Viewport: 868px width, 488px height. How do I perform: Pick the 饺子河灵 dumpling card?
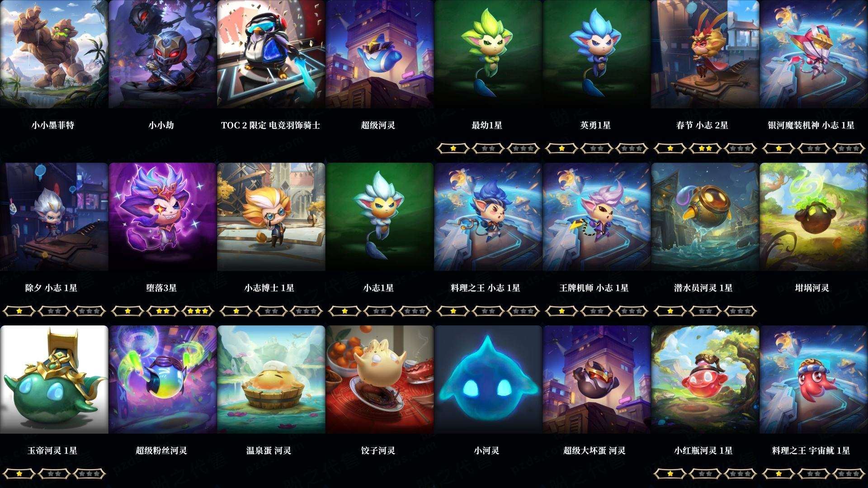tap(379, 380)
